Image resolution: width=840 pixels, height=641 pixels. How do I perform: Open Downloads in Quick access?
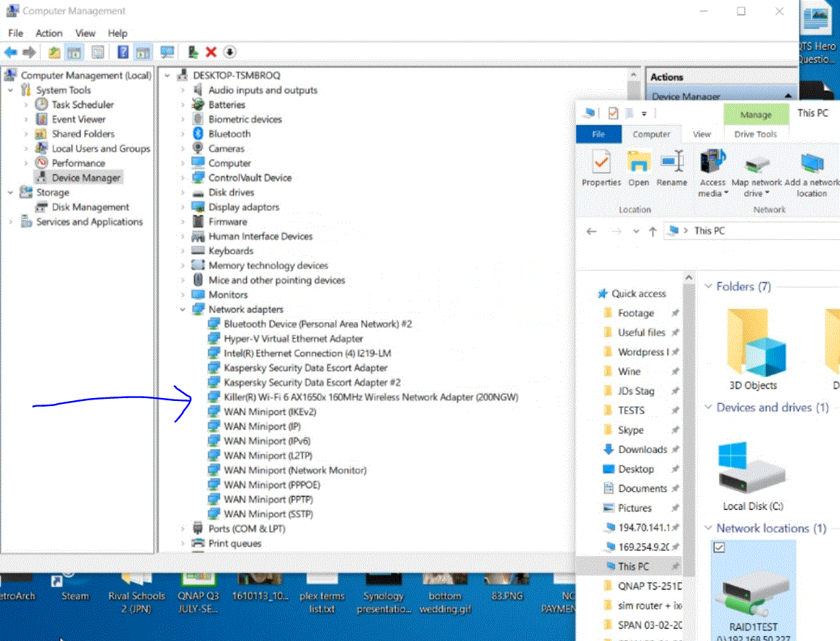tap(642, 450)
